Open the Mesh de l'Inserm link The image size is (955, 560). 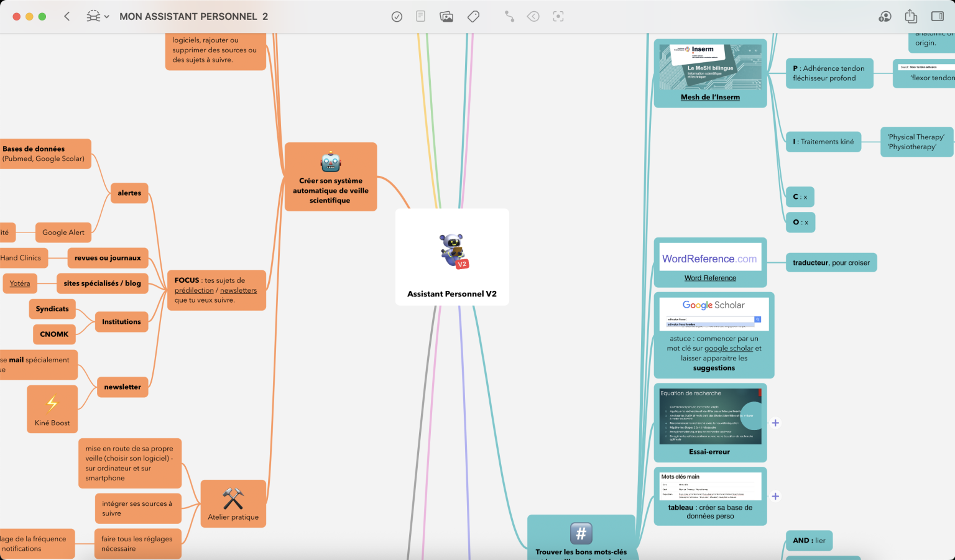pyautogui.click(x=710, y=98)
